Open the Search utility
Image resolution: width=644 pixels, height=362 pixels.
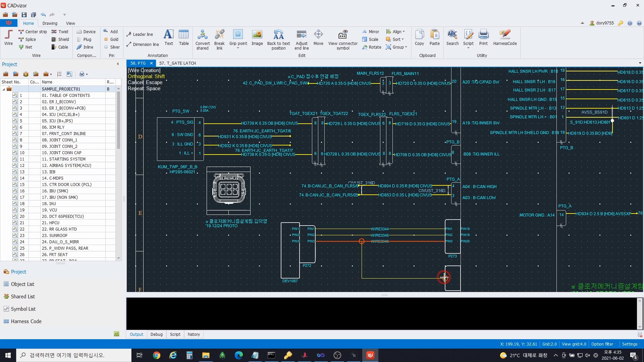coord(452,38)
